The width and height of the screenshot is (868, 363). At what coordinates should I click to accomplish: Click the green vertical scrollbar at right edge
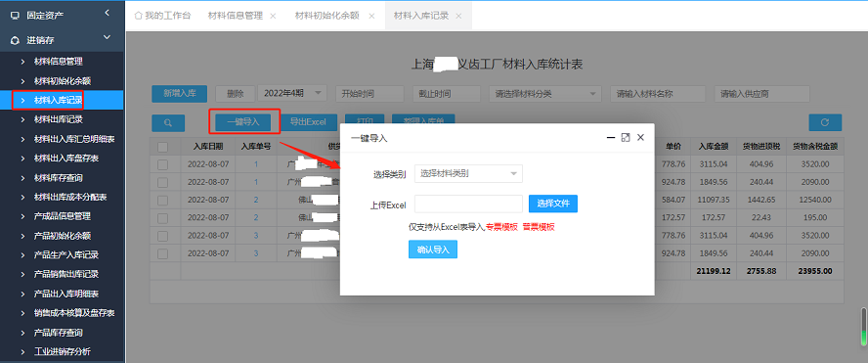click(863, 326)
